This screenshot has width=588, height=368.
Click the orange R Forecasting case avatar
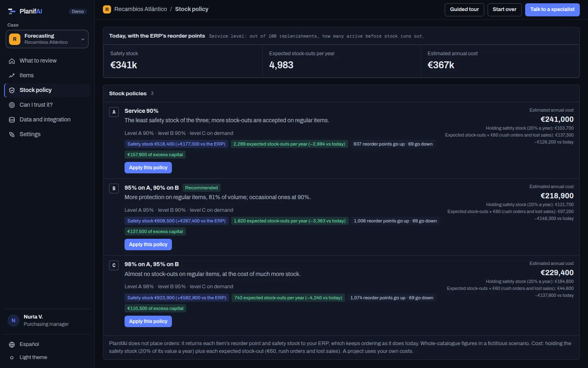coord(15,39)
